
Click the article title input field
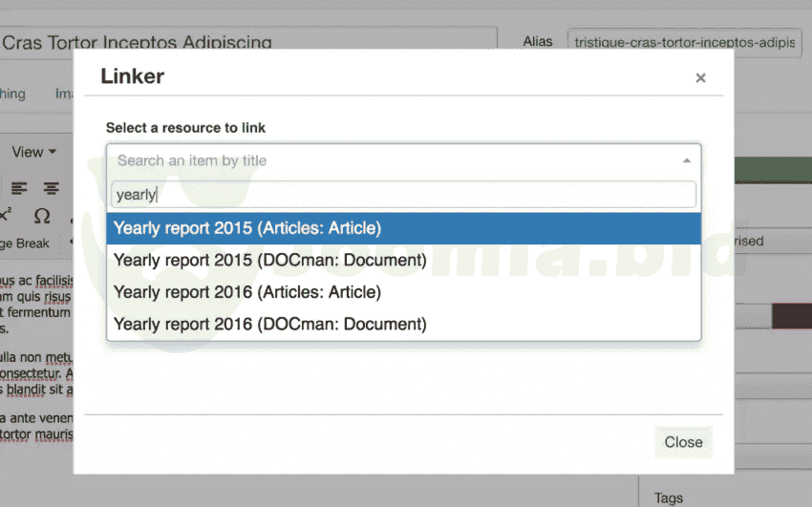(248, 43)
